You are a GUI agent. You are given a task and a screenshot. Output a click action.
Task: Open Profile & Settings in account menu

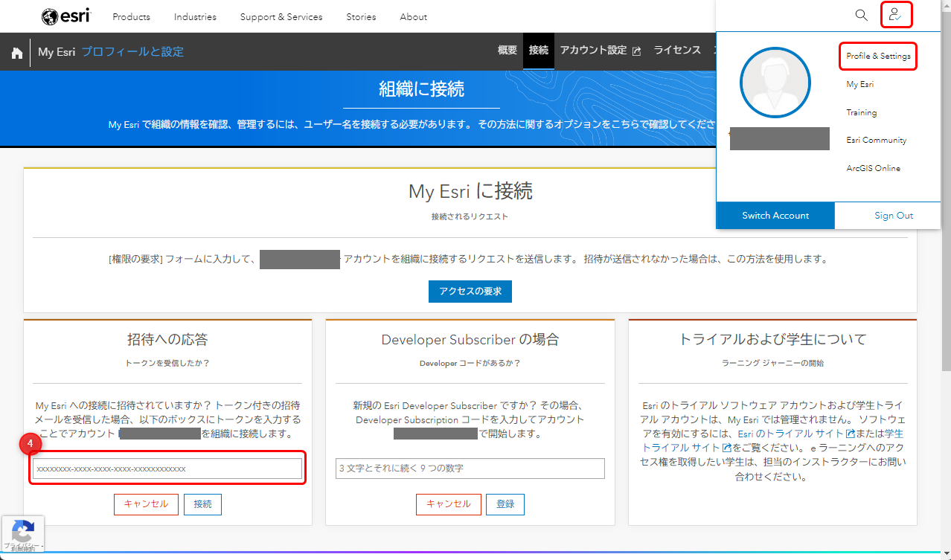[878, 57]
